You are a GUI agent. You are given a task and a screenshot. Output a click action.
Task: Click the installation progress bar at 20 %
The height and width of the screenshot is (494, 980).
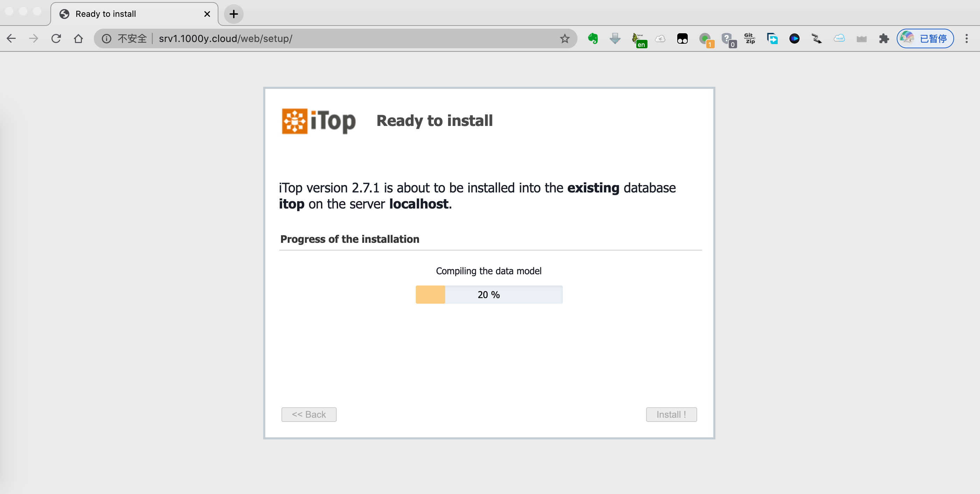[x=489, y=295]
